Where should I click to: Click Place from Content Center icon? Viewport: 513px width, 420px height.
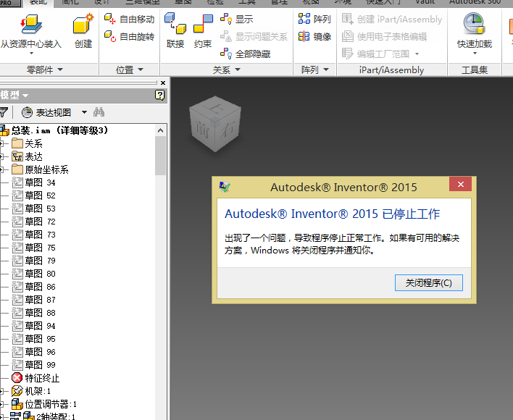click(31, 24)
